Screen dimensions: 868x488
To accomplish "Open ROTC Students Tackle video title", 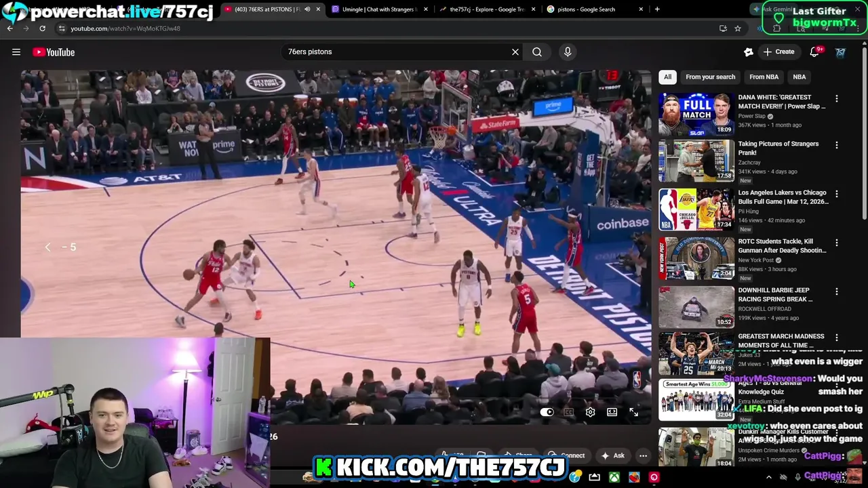I will (x=782, y=245).
